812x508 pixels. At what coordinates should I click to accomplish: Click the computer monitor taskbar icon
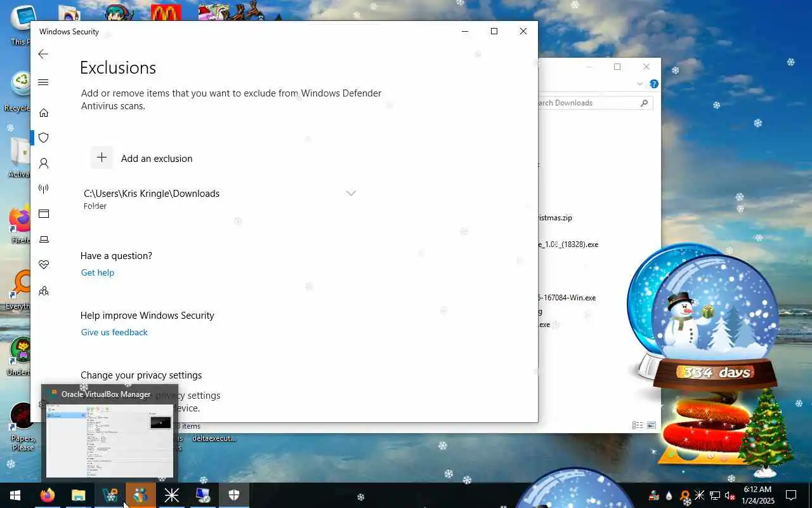pos(203,495)
